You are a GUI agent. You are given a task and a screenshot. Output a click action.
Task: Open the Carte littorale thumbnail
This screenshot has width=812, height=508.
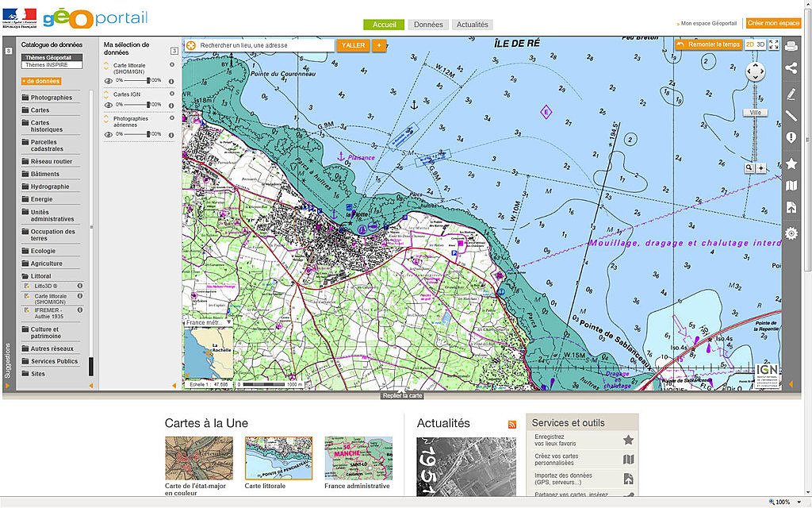pyautogui.click(x=278, y=458)
